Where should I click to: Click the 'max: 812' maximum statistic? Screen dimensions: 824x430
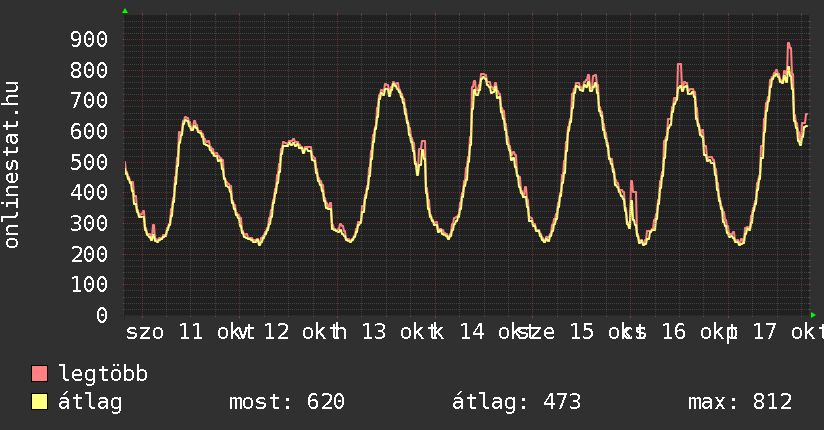pyautogui.click(x=740, y=403)
